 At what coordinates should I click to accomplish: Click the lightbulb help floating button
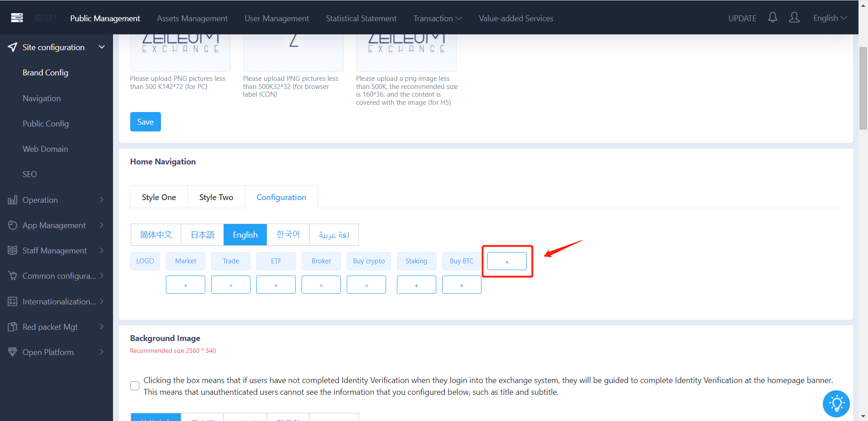[836, 403]
